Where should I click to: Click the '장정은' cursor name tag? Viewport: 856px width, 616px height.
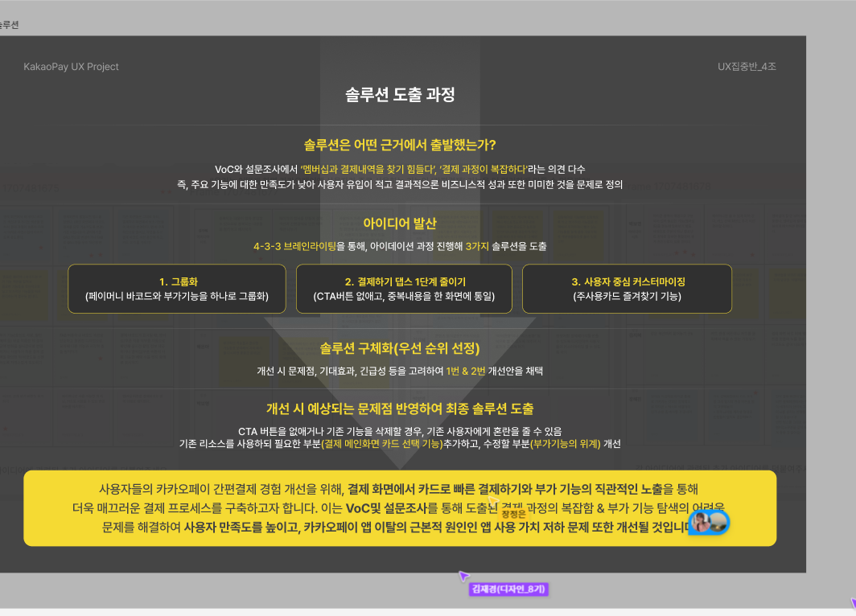point(513,514)
